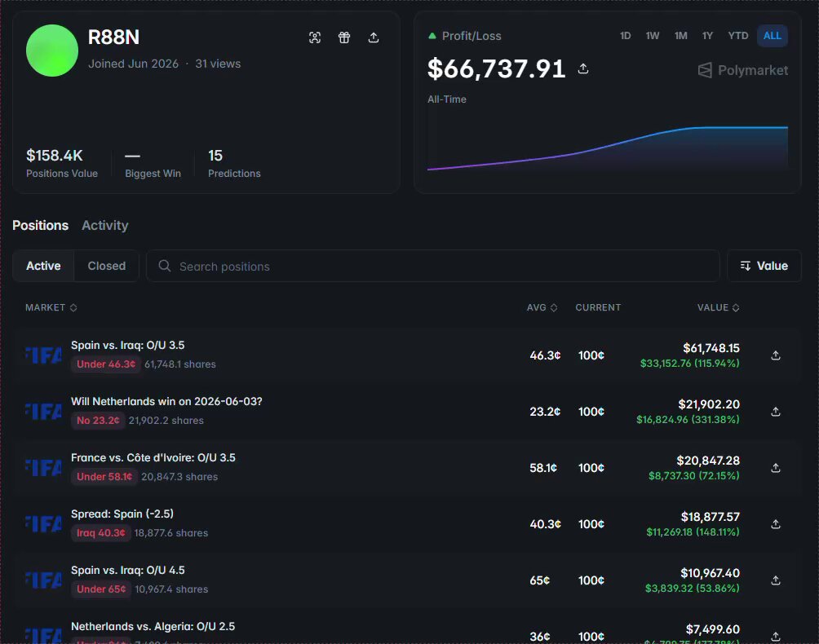Share the Spread: Spain (-2.5) position
819x644 pixels.
776,524
